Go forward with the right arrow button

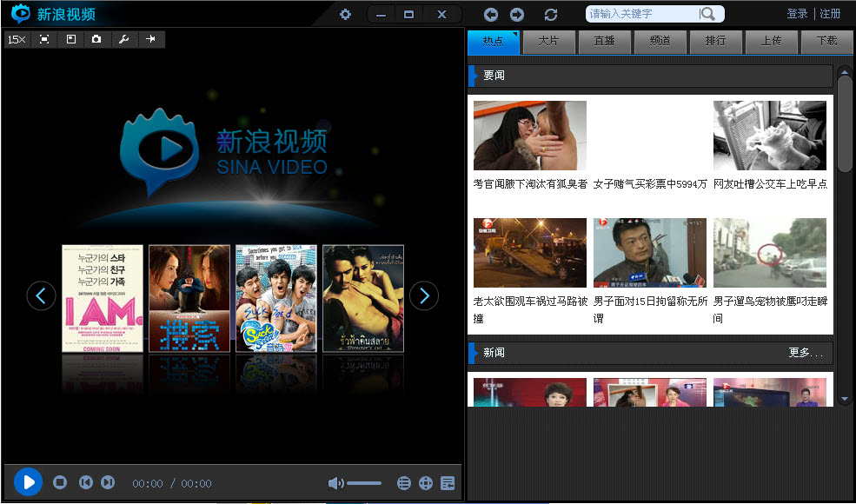pos(517,15)
